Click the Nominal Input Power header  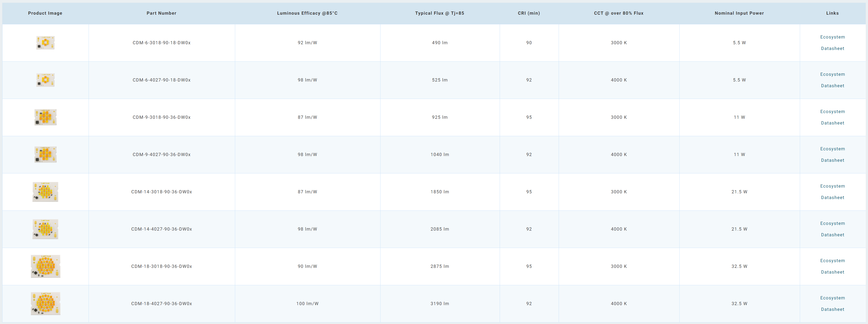click(x=739, y=13)
